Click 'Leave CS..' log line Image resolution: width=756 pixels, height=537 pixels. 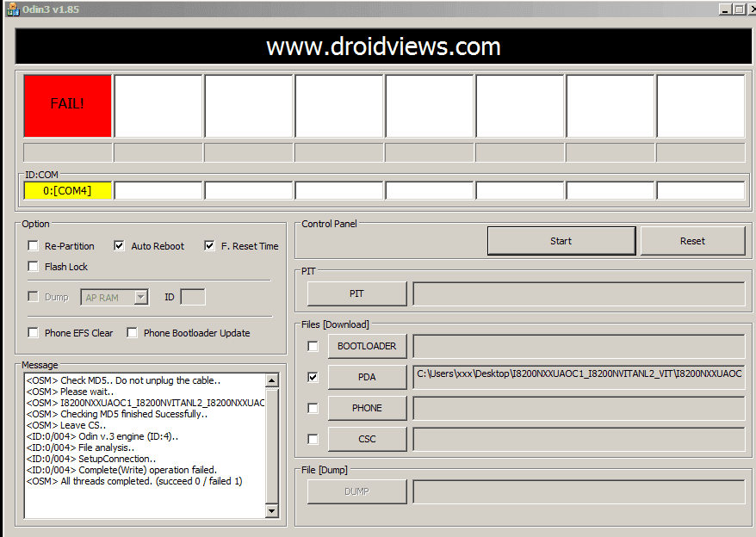[x=66, y=425]
